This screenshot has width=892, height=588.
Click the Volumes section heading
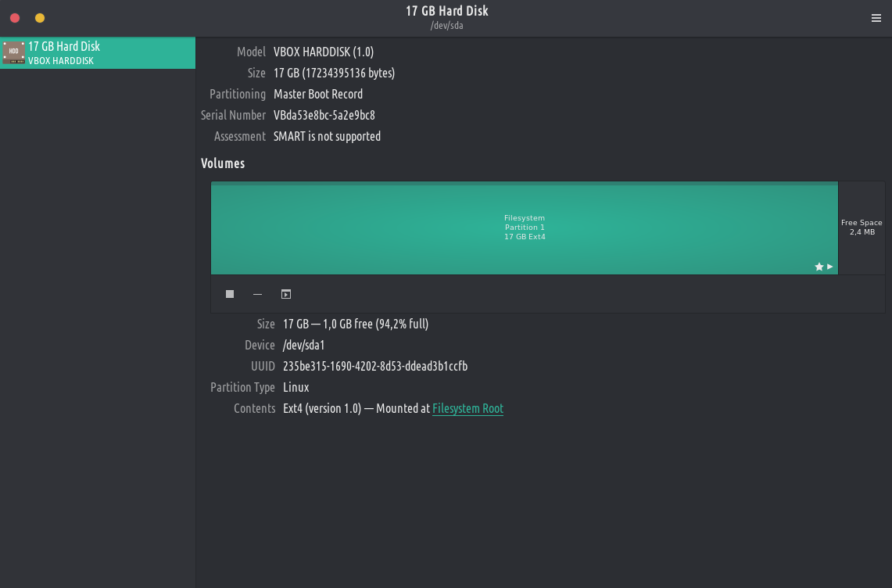pyautogui.click(x=223, y=163)
